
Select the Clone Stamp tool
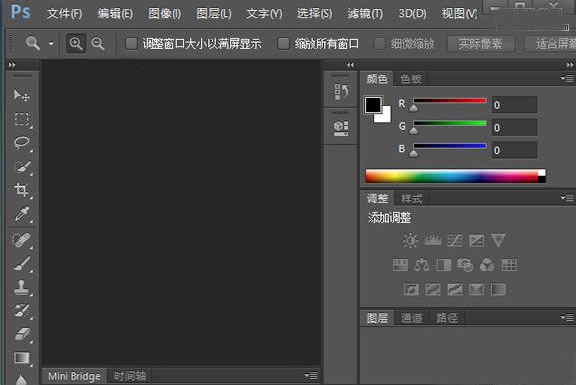[22, 287]
